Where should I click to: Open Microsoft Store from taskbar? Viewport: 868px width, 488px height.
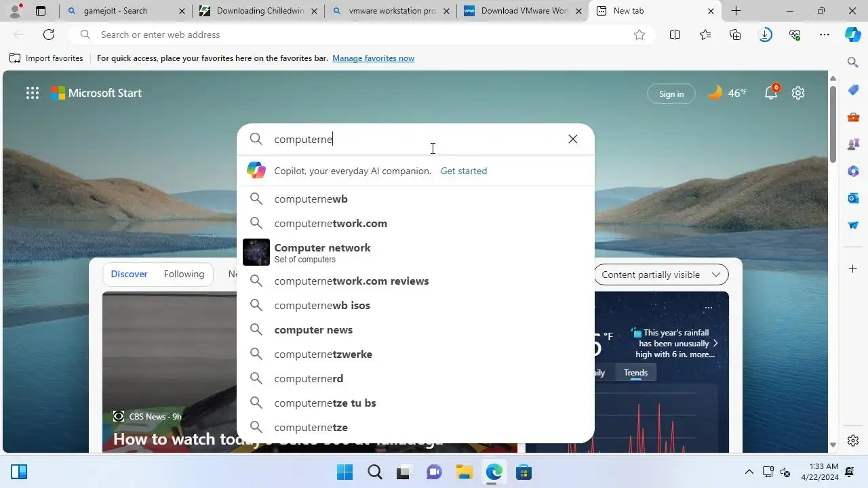click(x=524, y=472)
